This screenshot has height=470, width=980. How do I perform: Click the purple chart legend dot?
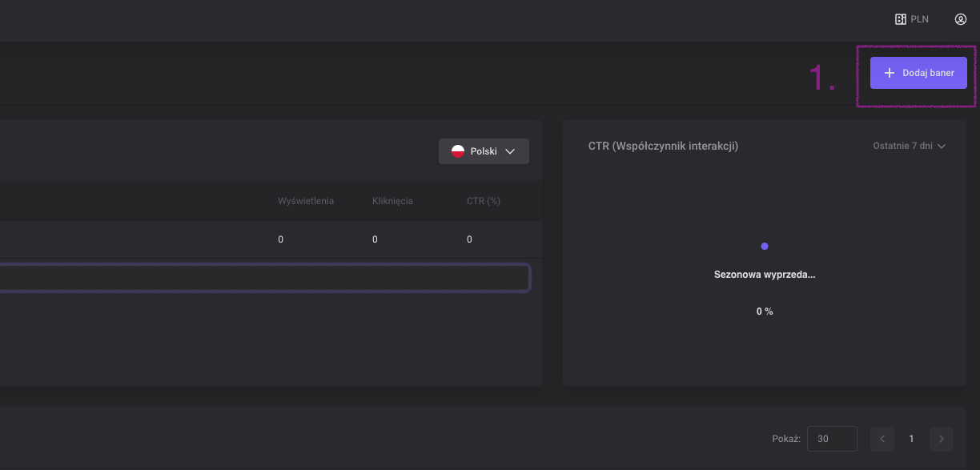click(765, 246)
